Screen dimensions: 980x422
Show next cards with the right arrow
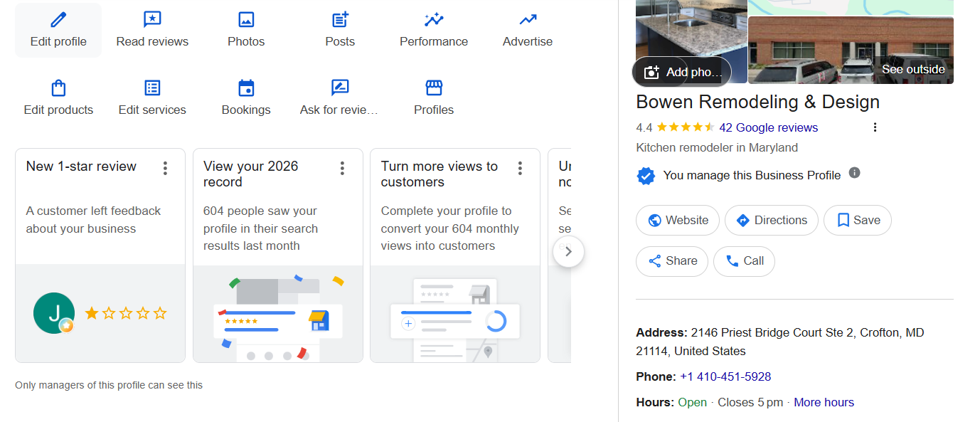click(568, 251)
